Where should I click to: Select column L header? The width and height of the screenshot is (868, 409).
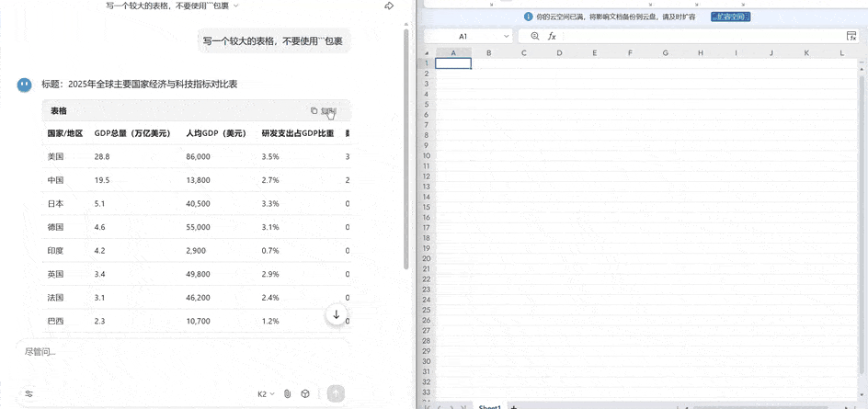pos(842,53)
